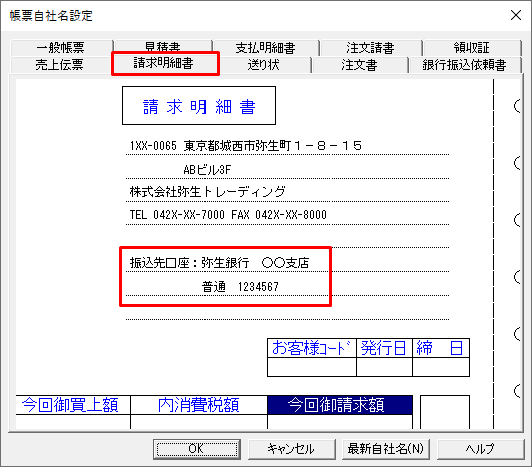Screen dimensions: 532x467
Task: Open the 銀行振込依頼書 tab
Action: pyautogui.click(x=464, y=64)
